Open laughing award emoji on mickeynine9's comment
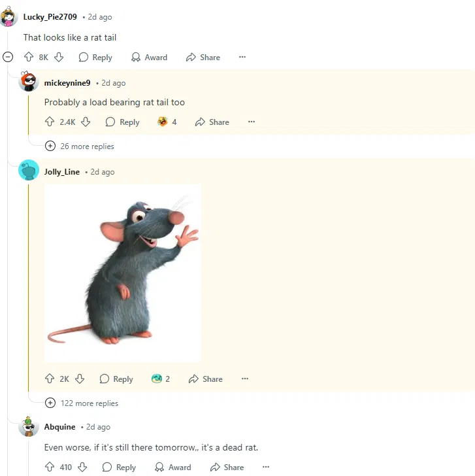The image size is (475, 476). coord(167,122)
